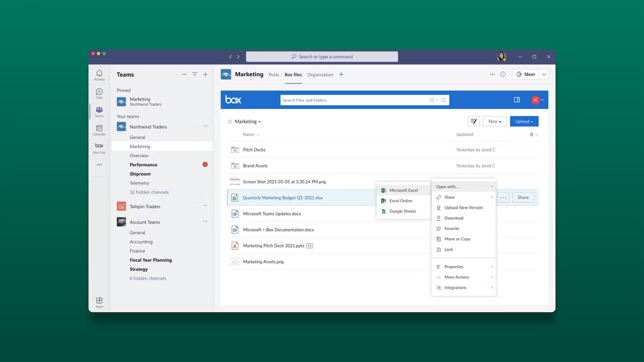Open the Activity bell icon
This screenshot has height=362, width=644.
pos(99,75)
